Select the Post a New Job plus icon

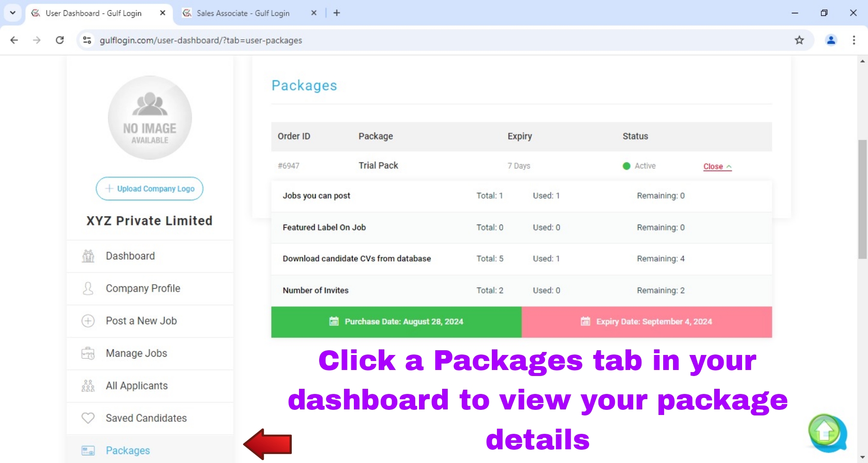click(88, 321)
